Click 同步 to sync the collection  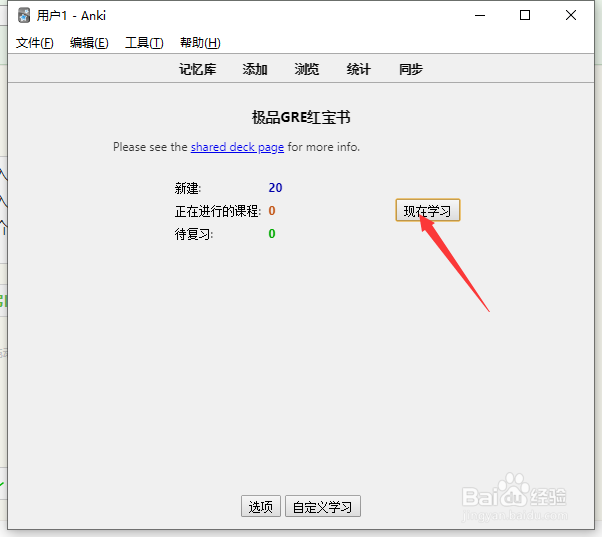pyautogui.click(x=411, y=69)
